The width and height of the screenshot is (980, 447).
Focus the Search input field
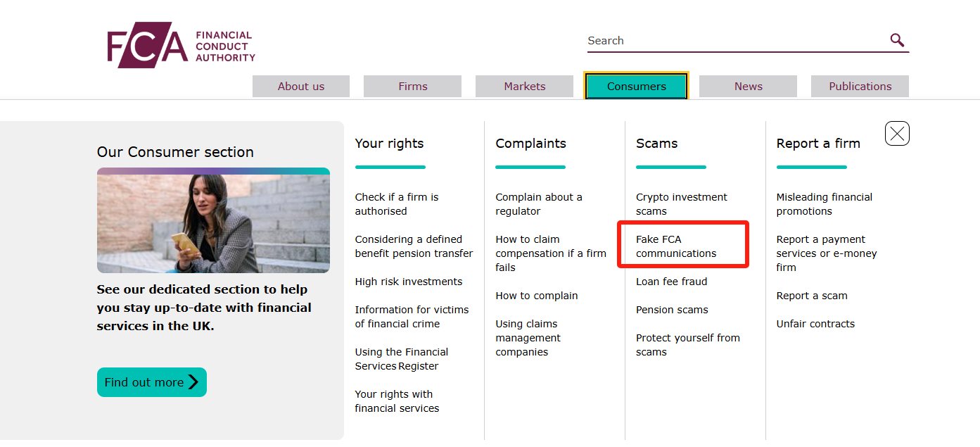tap(737, 41)
